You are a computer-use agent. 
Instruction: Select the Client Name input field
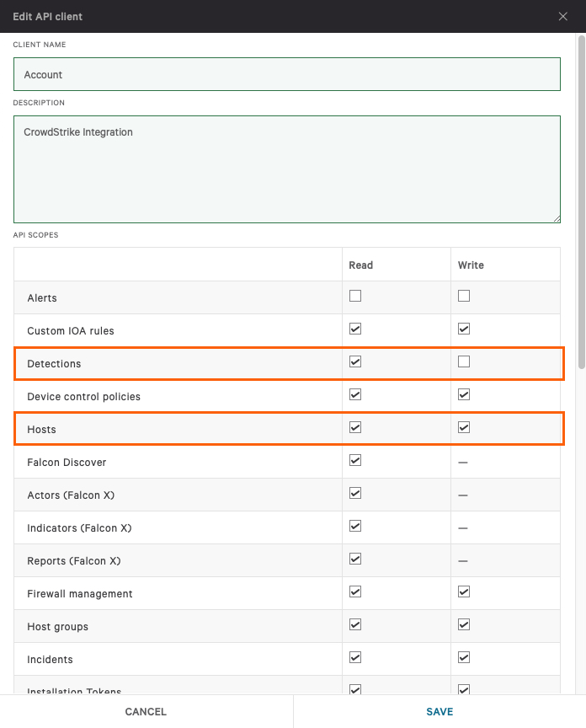click(286, 74)
